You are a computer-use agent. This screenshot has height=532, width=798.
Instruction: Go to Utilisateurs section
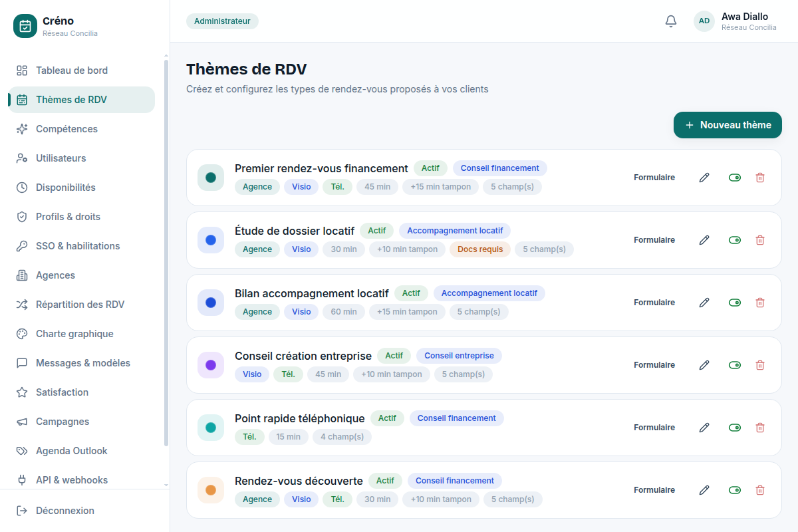point(81,158)
